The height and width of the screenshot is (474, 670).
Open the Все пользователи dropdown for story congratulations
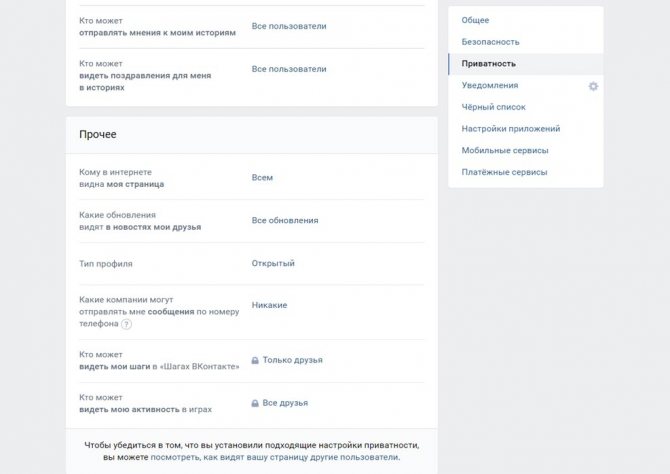coord(289,69)
